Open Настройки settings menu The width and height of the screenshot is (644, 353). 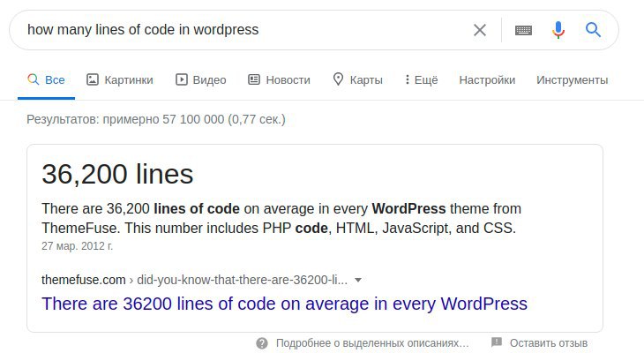click(x=487, y=79)
